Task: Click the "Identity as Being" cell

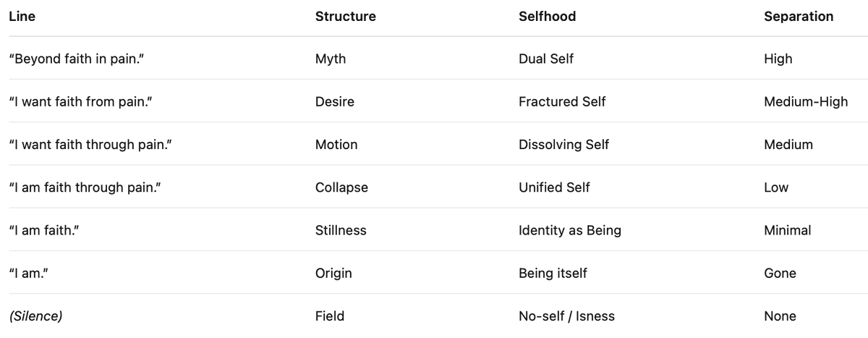Action: pos(569,230)
